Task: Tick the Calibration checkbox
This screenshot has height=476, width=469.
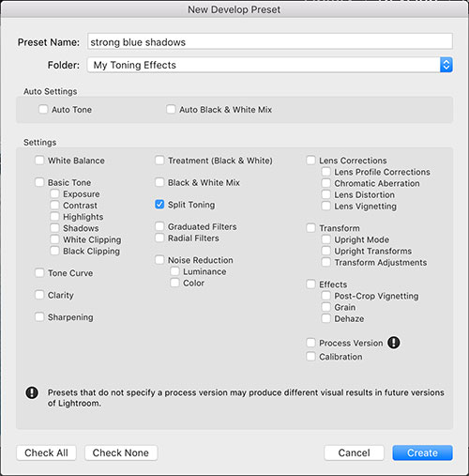Action: (x=310, y=356)
